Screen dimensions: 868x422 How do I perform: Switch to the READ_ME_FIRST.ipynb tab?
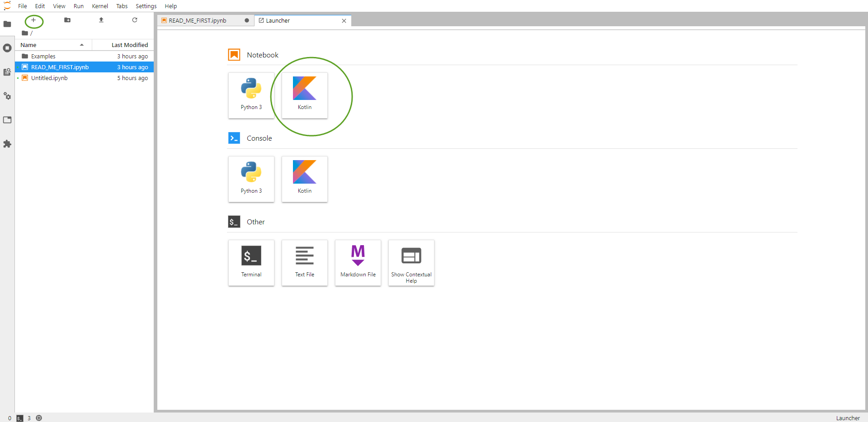tap(198, 21)
